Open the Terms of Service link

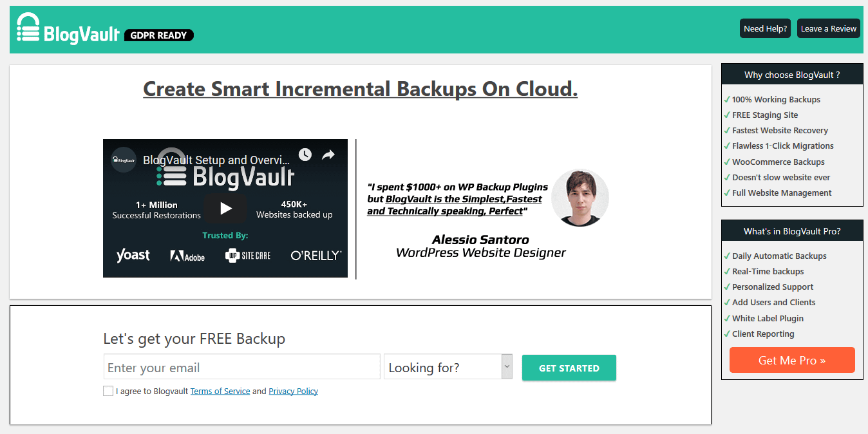click(x=220, y=391)
